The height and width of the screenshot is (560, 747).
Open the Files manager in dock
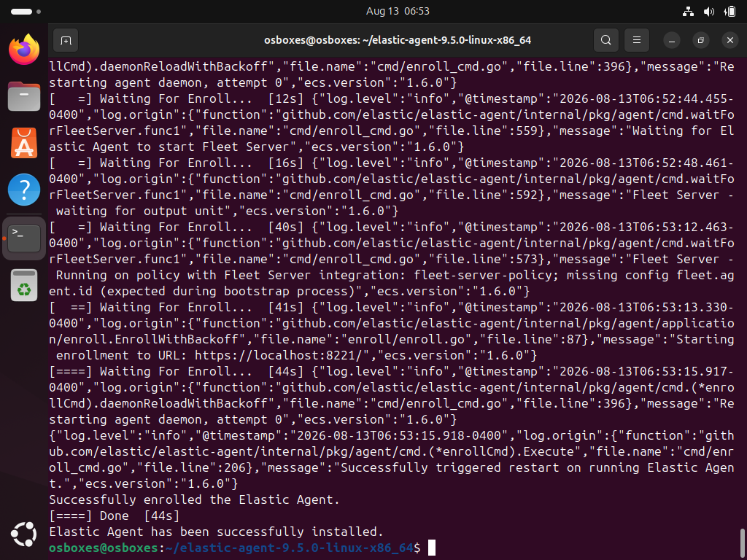click(24, 96)
